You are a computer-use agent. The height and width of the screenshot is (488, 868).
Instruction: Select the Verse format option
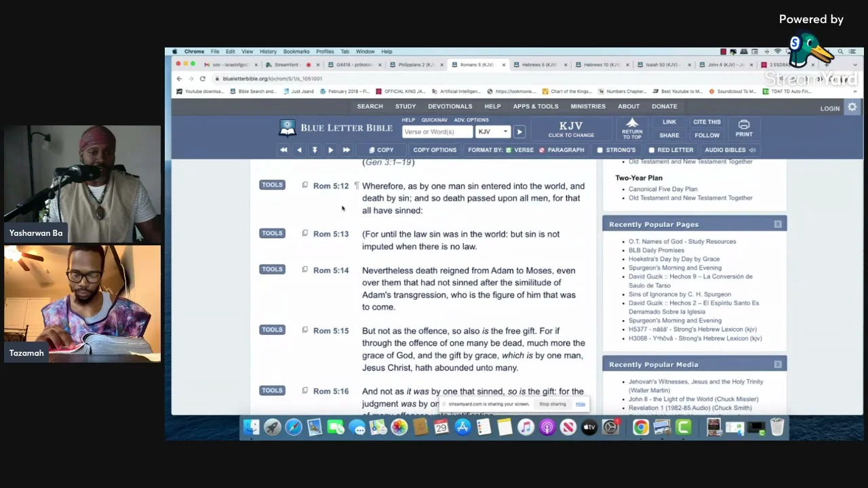click(519, 150)
